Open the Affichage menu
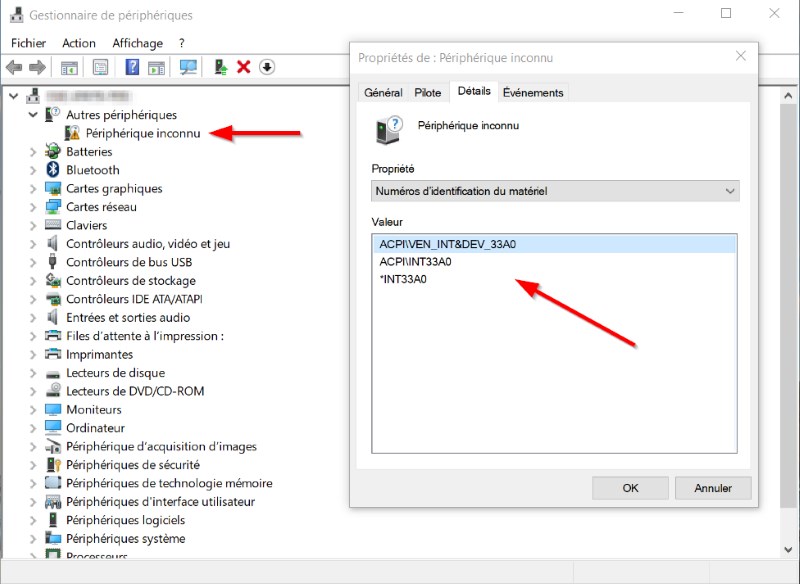The height and width of the screenshot is (584, 800). (137, 43)
